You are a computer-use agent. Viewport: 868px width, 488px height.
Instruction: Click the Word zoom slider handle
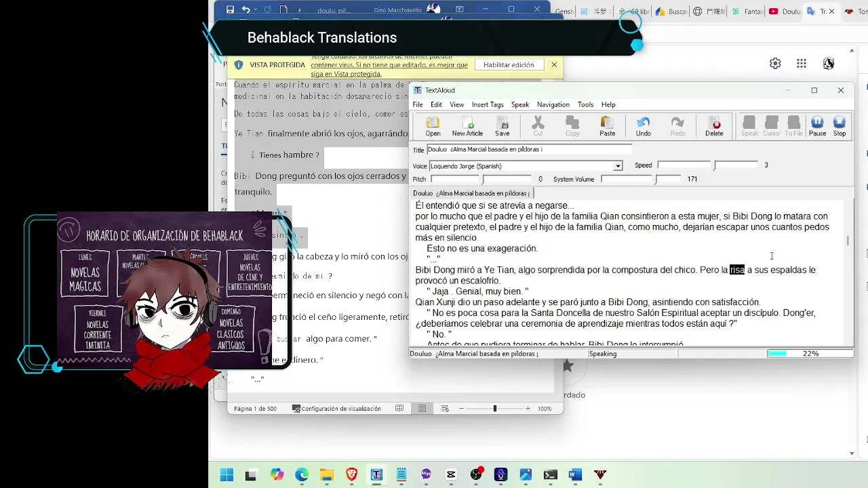click(494, 409)
